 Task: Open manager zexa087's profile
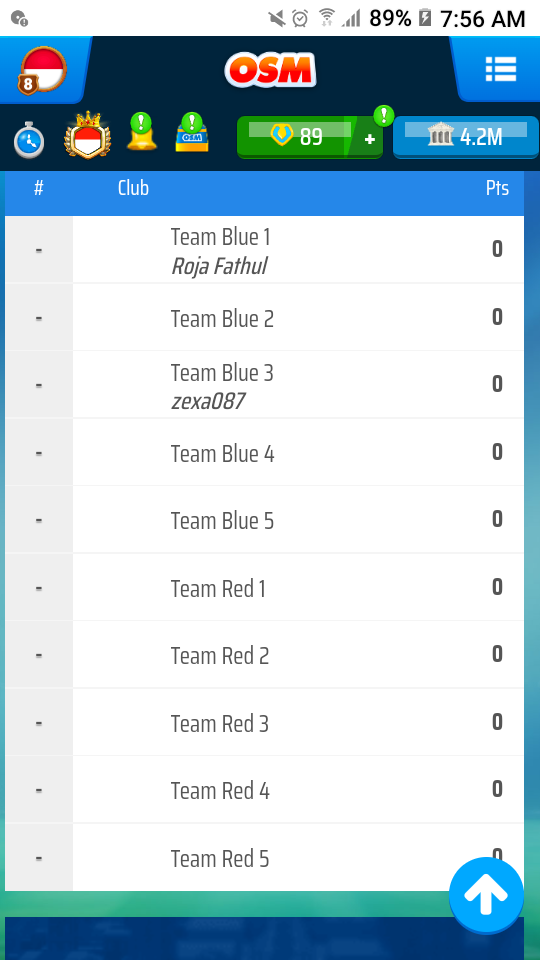click(x=208, y=402)
